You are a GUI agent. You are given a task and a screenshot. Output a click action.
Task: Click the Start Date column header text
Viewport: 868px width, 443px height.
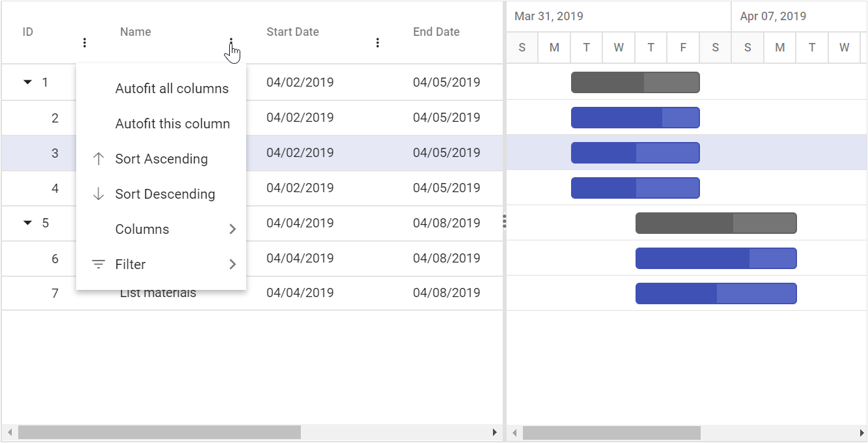293,32
